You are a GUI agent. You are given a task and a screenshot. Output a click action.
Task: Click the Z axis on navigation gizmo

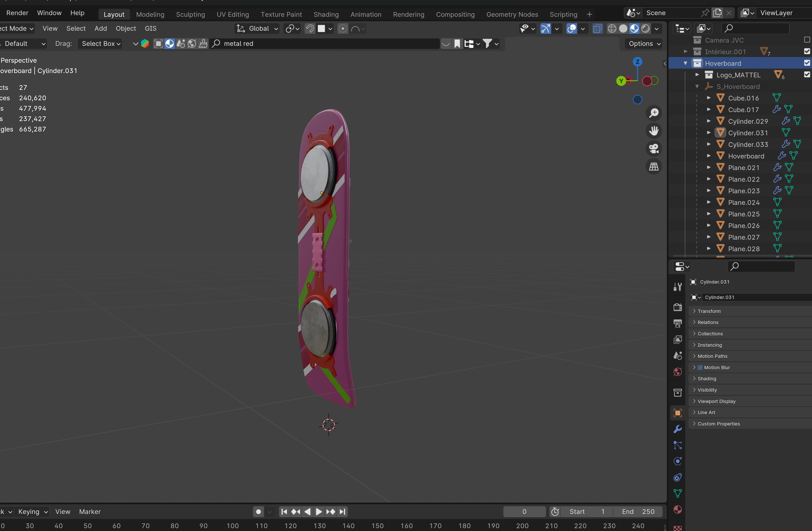(637, 62)
